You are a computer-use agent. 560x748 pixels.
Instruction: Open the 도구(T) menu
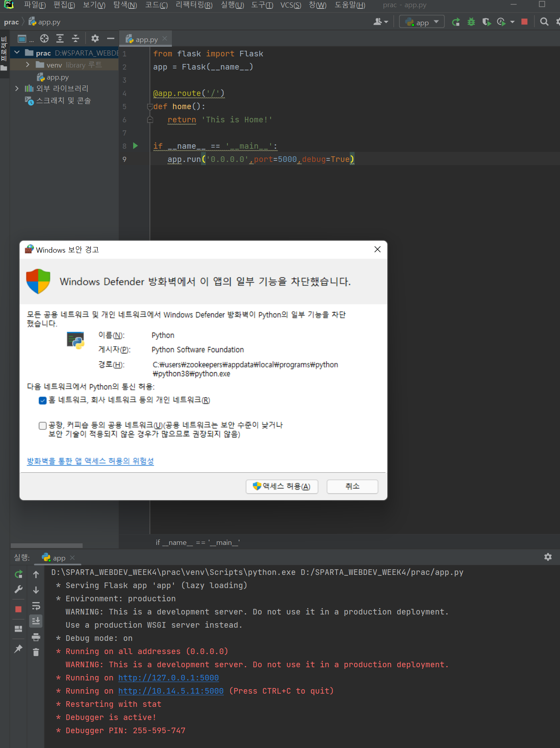click(262, 5)
